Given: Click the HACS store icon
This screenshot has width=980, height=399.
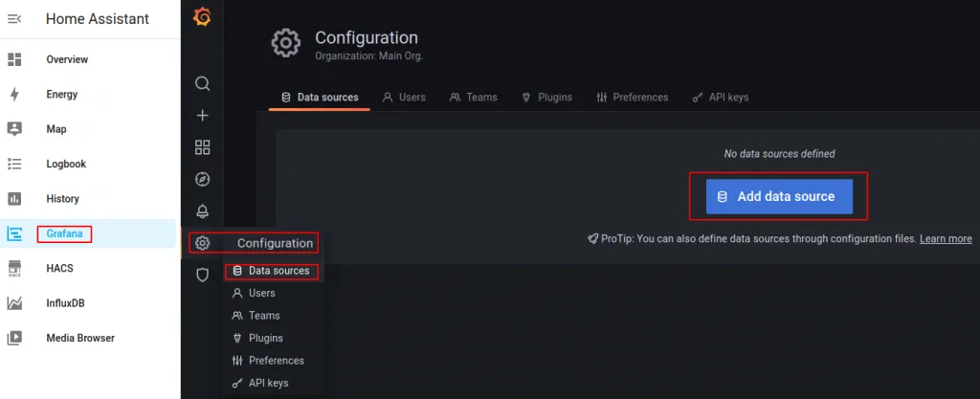Looking at the screenshot, I should (14, 269).
